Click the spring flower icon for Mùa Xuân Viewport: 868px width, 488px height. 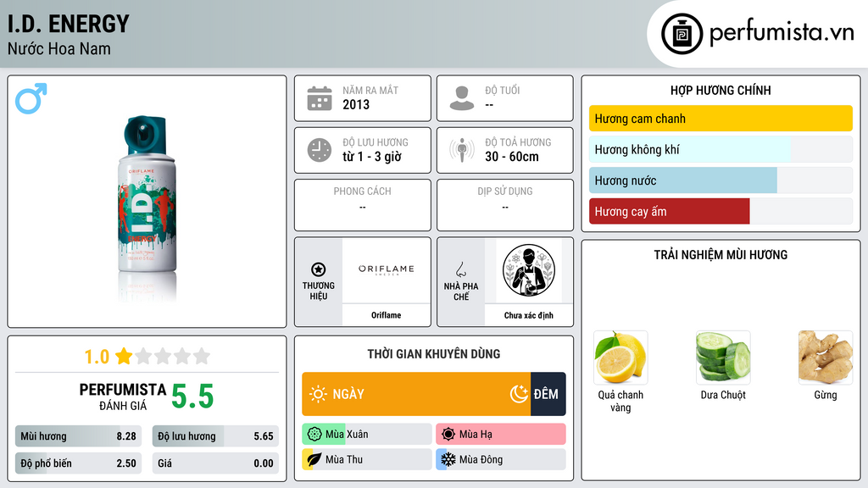pos(314,435)
